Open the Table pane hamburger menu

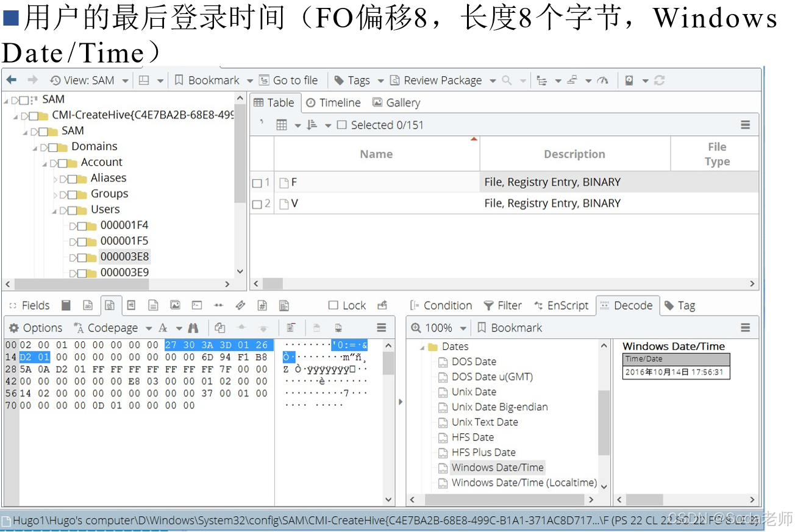(x=745, y=125)
